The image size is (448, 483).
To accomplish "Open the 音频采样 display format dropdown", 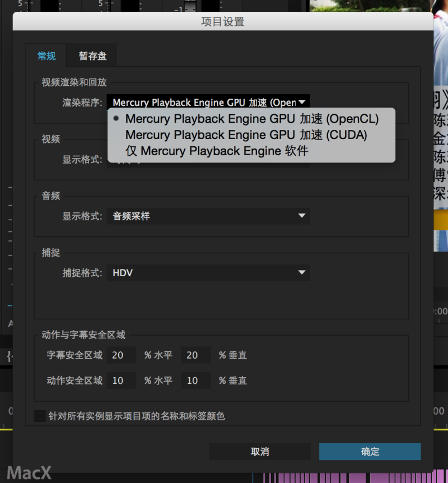I will [207, 216].
